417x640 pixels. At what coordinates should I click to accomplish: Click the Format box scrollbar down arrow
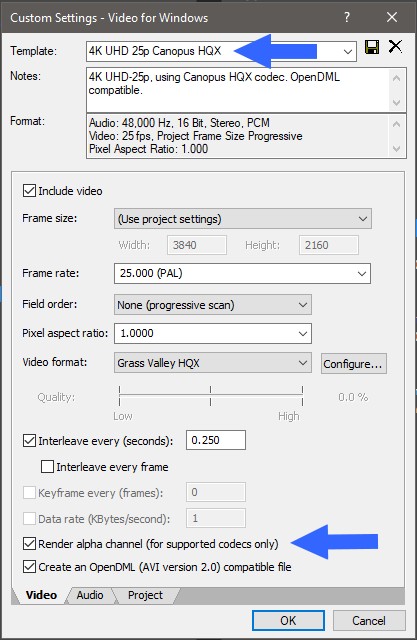tap(397, 149)
